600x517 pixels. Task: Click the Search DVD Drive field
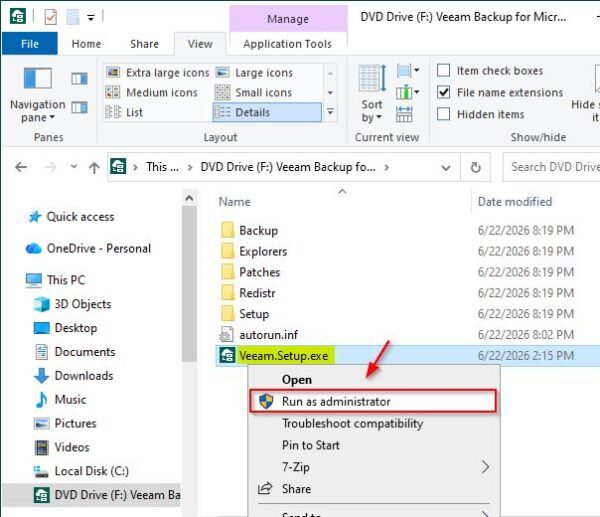coord(553,167)
